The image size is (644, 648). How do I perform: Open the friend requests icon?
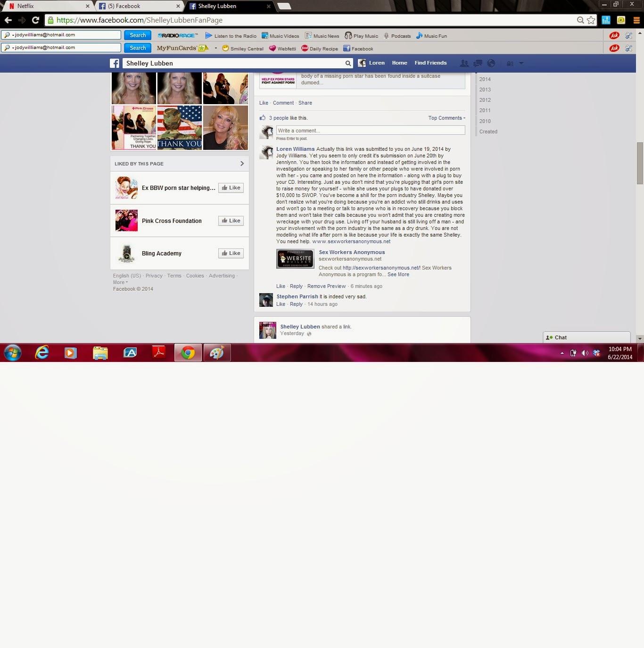point(464,63)
